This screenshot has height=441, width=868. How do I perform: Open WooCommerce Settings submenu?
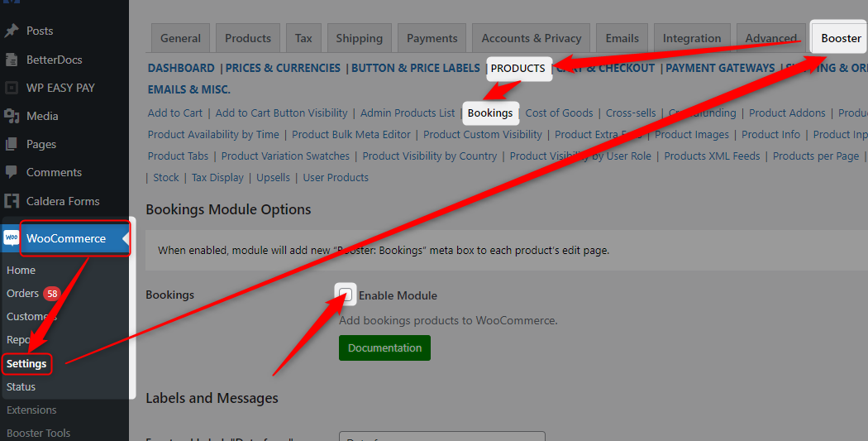pos(26,364)
